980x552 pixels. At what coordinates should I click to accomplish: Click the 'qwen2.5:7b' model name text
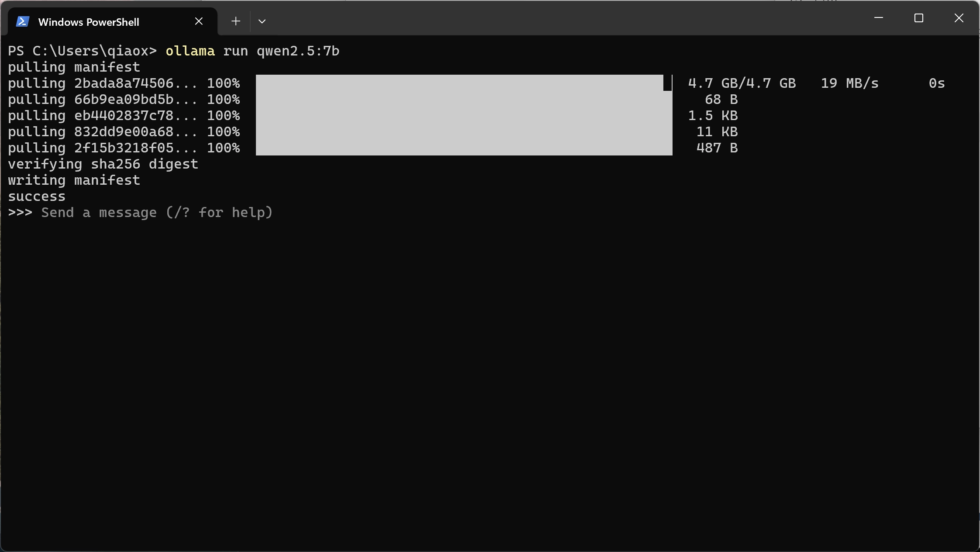pos(298,51)
